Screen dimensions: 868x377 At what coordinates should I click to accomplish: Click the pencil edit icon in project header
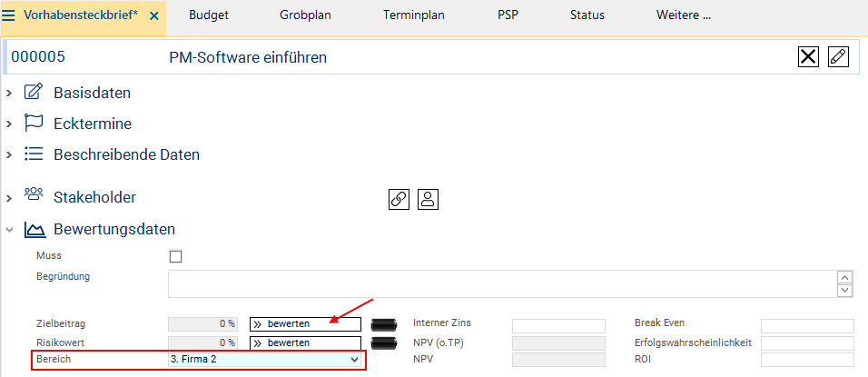tap(838, 57)
